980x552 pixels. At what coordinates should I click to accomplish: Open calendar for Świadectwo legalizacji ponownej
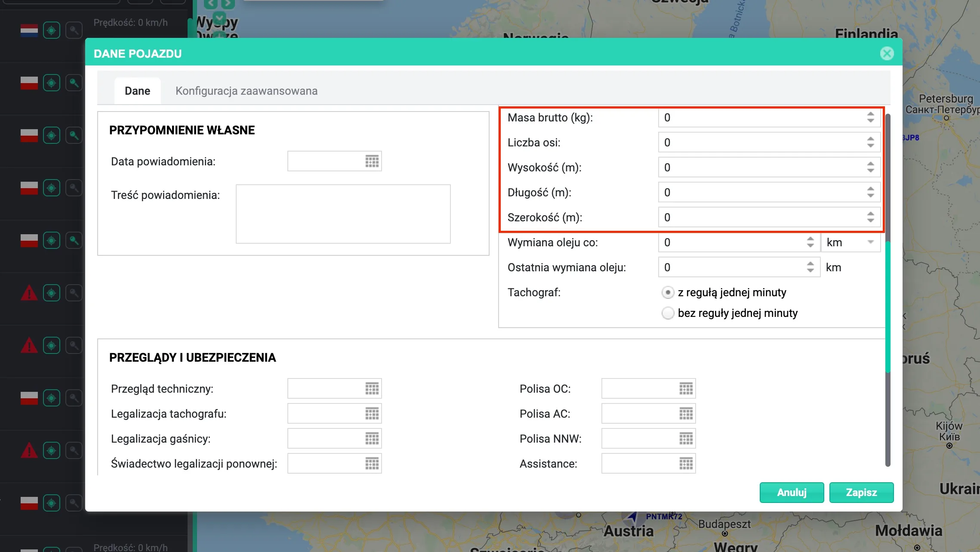click(372, 464)
